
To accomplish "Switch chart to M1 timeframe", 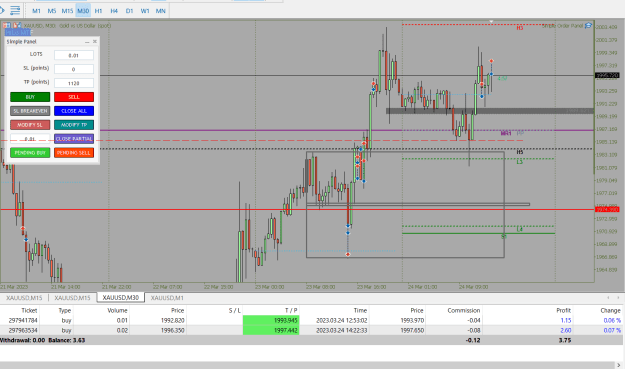I will point(36,11).
